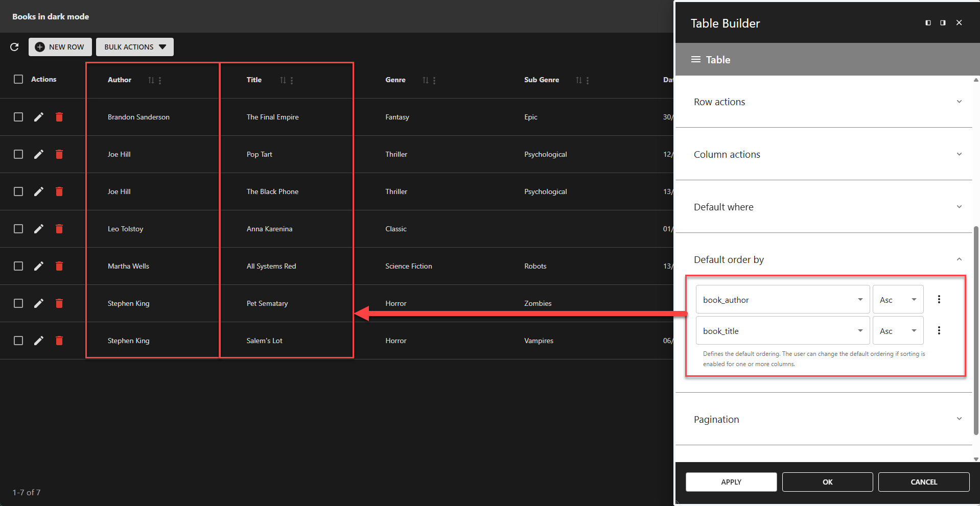Tick the checkbox on Salem's Lot row

click(18, 341)
